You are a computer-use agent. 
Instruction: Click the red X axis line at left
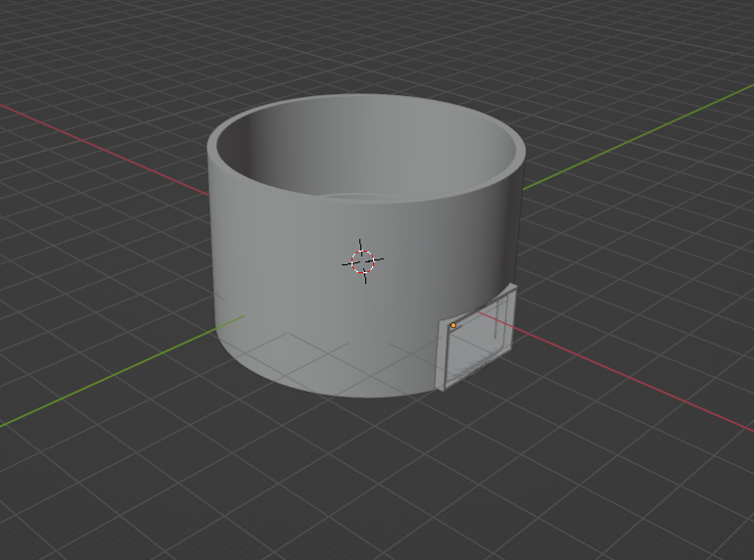click(98, 130)
